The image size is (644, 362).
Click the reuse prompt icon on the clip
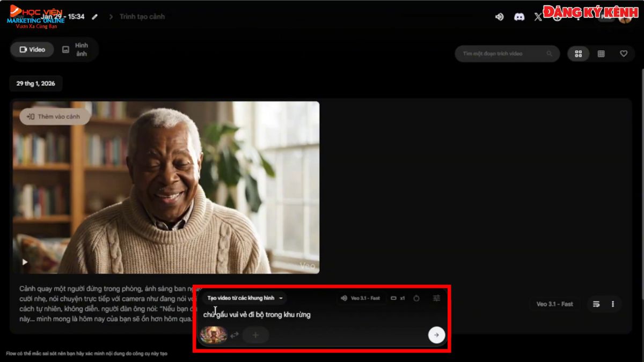click(596, 304)
